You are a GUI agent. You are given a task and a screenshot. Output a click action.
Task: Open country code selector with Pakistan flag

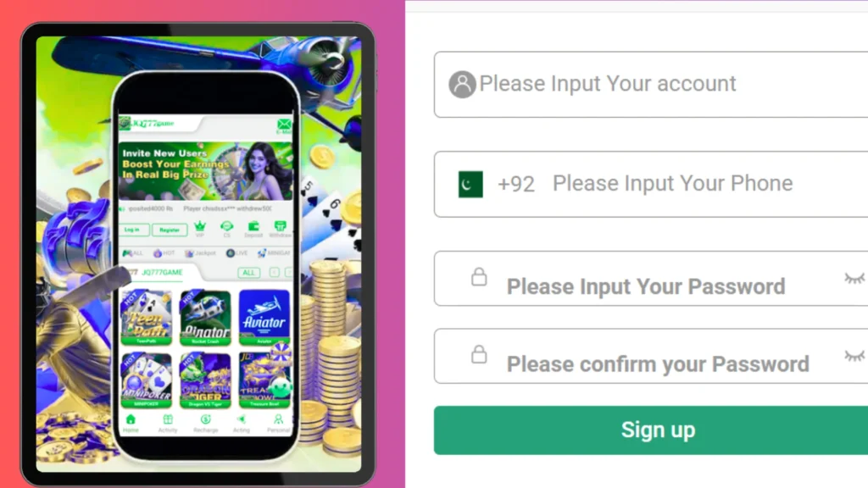(x=470, y=184)
